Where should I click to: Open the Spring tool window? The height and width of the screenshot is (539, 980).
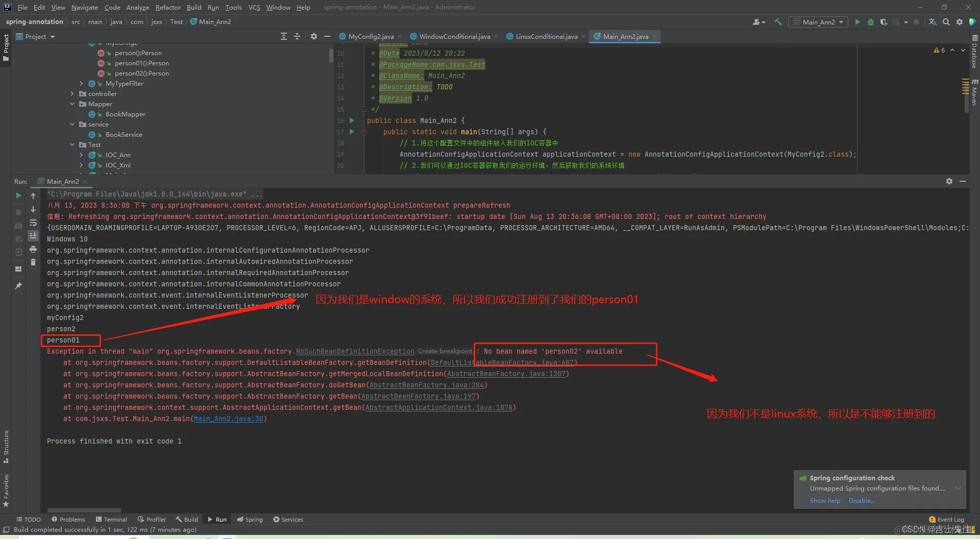250,520
